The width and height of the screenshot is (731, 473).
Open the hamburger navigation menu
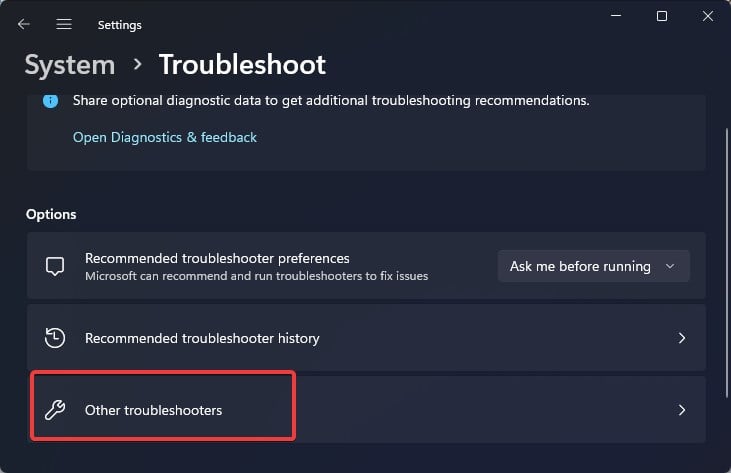(x=64, y=24)
